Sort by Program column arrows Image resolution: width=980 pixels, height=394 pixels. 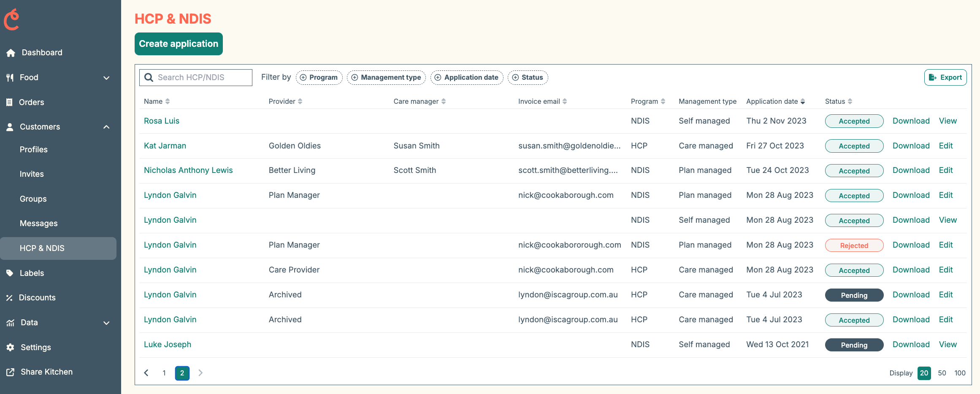pos(663,101)
